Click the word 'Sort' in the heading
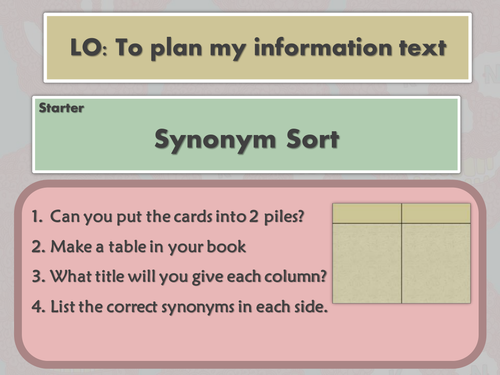 (313, 139)
